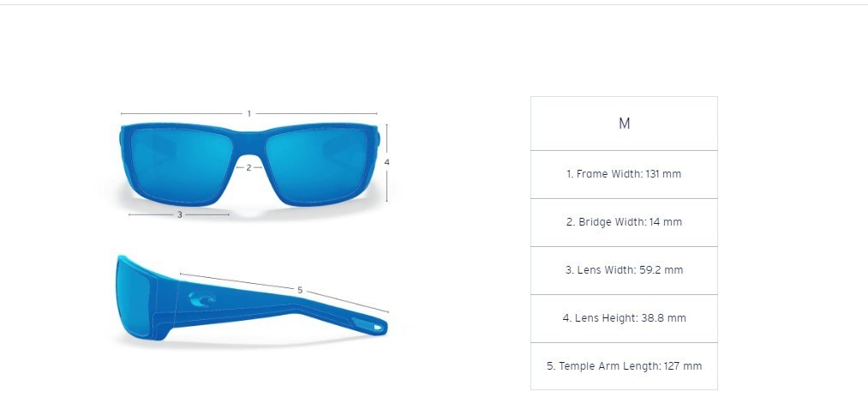Click the Lens Height 38.8 mm row
This screenshot has width=868, height=416.
[x=624, y=318]
